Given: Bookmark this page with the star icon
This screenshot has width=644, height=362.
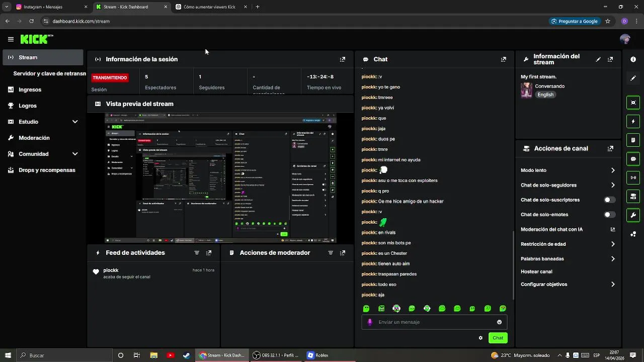Looking at the screenshot, I should [608, 21].
